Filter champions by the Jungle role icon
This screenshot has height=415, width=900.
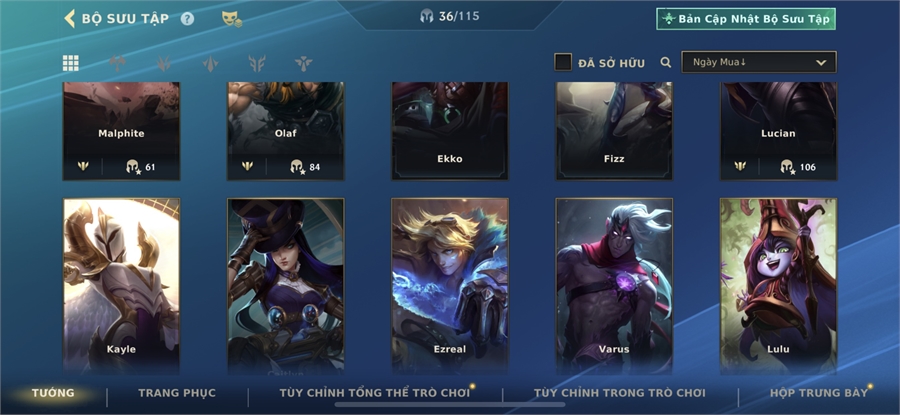pyautogui.click(x=164, y=63)
